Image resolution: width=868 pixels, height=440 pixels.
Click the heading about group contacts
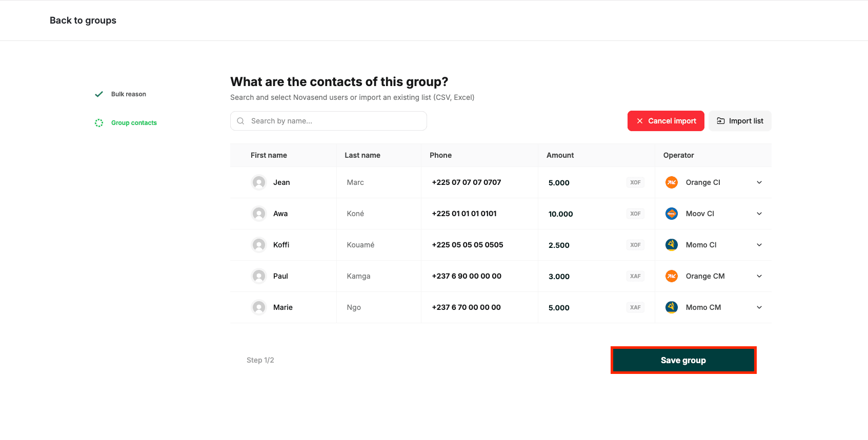(339, 82)
